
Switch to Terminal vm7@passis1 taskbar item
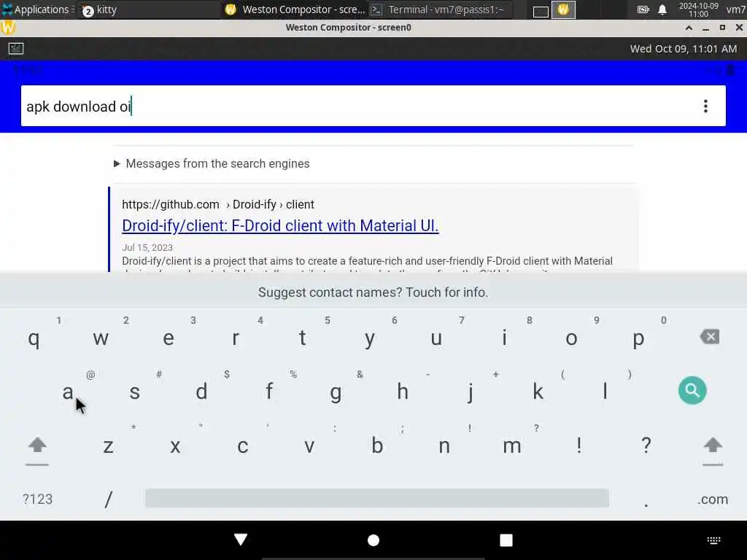(x=441, y=9)
